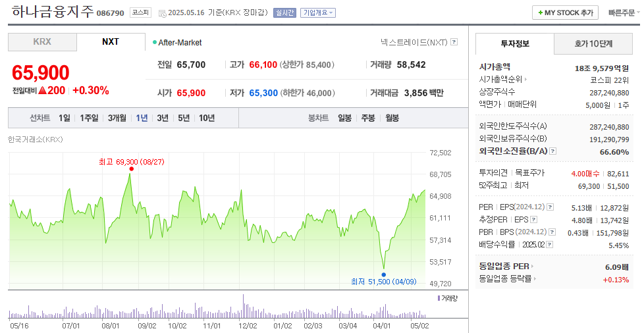The height and width of the screenshot is (333, 644).
Task: Show the 월봉 candlestick chart
Action: (392, 118)
